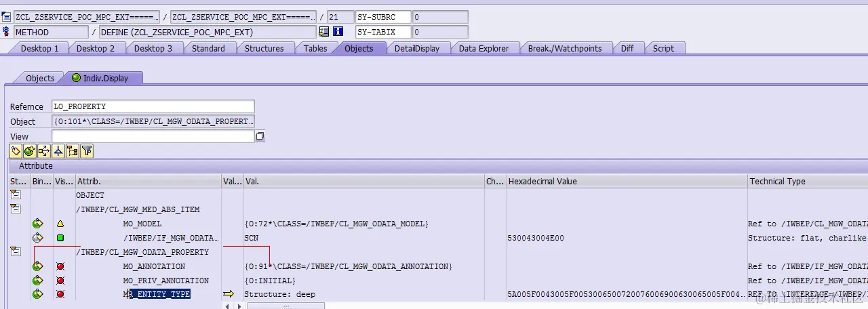
Task: Click binding icon in MO_ANNOTATION row
Action: point(38,266)
